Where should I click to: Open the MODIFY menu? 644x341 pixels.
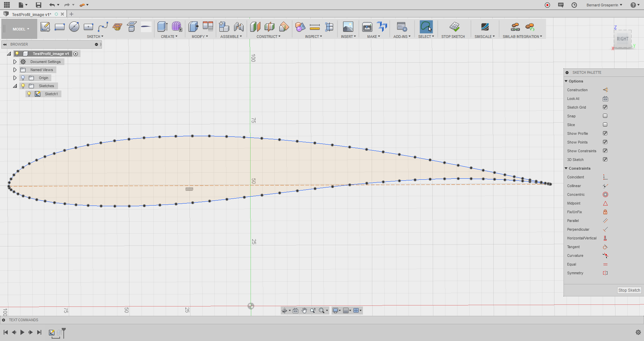(200, 37)
